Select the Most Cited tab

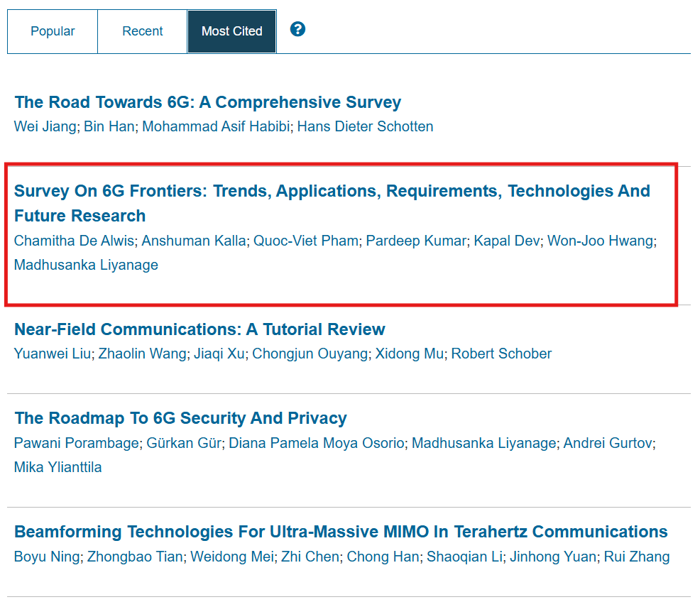point(231,31)
